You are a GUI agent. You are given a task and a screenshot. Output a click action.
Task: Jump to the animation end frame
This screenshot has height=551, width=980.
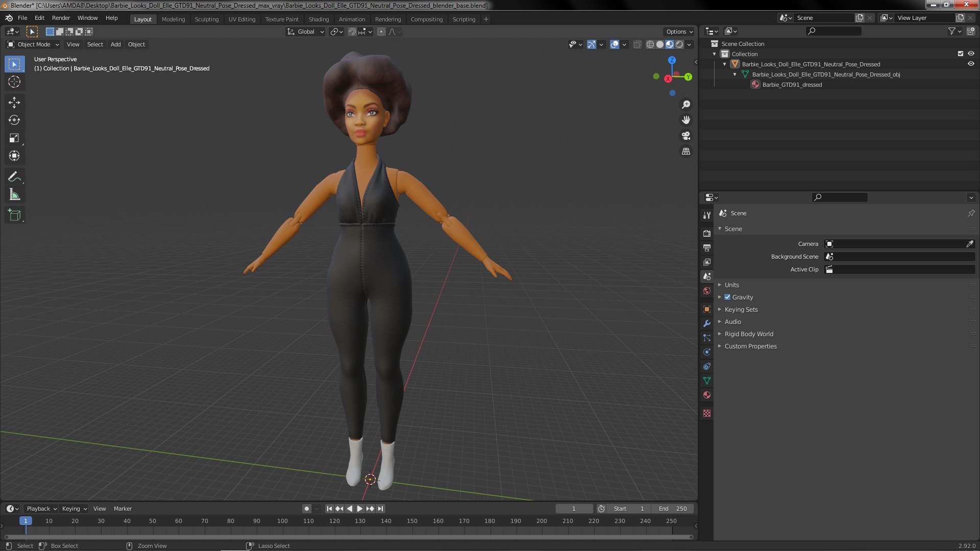coord(380,509)
